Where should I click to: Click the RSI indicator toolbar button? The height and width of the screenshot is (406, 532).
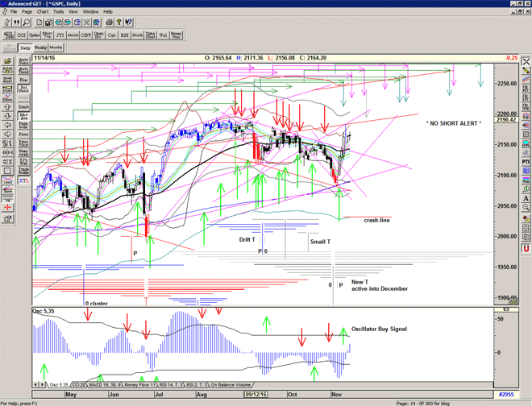pos(123,35)
